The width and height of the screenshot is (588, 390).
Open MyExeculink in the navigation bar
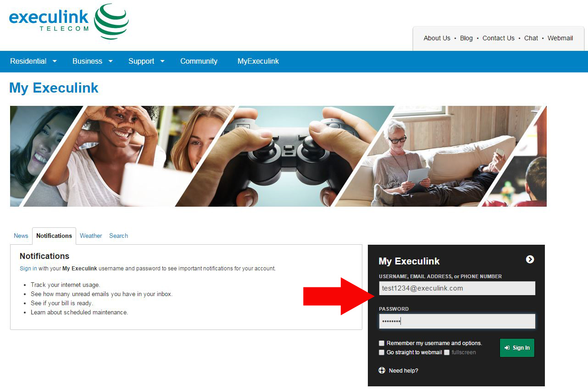(258, 61)
